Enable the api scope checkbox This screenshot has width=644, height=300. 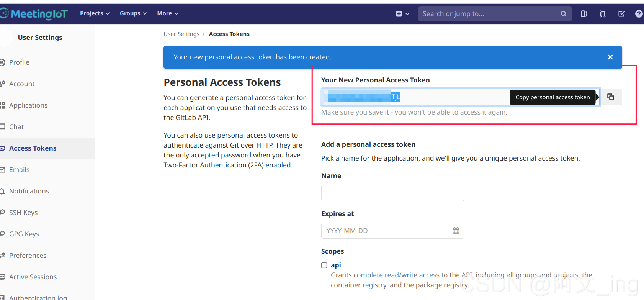pyautogui.click(x=324, y=265)
